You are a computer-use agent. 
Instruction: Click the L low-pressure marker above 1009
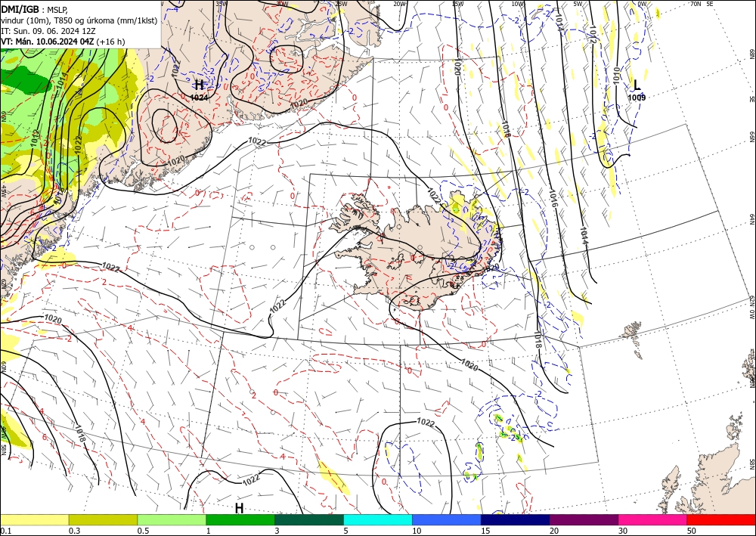[637, 85]
